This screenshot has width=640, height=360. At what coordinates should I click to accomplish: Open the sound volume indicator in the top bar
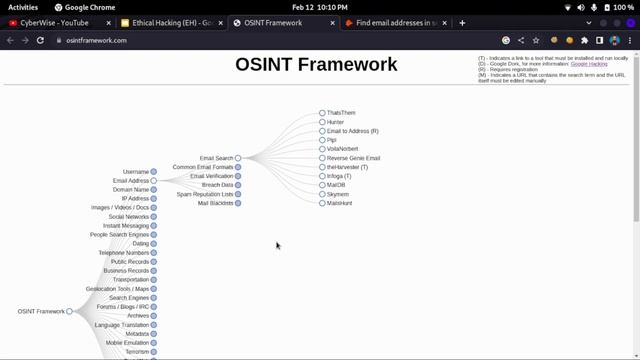(x=581, y=7)
